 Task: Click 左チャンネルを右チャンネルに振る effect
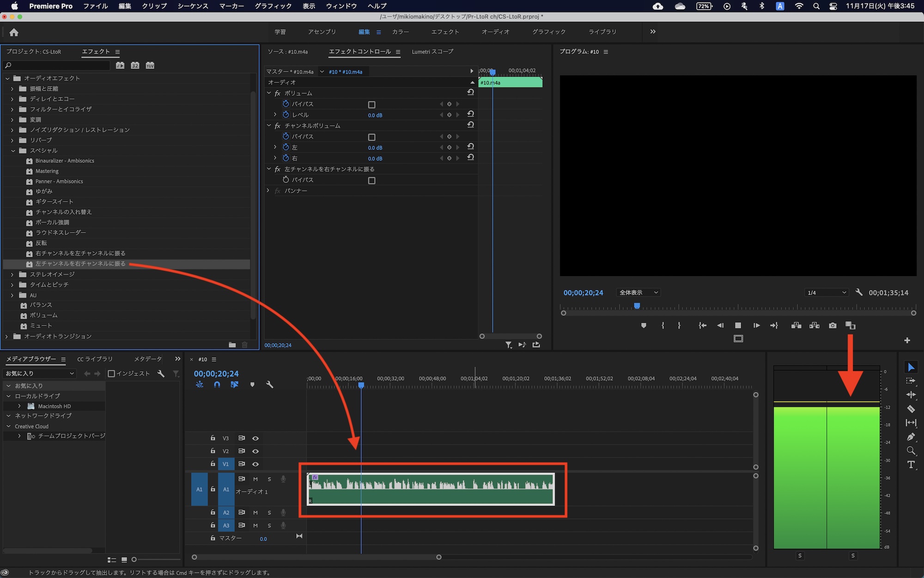(x=80, y=264)
